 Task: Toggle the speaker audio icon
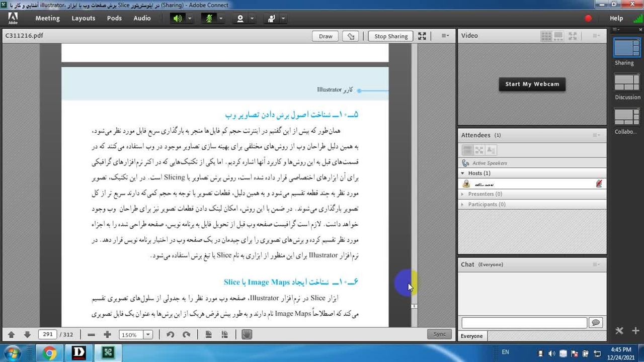pos(177,19)
